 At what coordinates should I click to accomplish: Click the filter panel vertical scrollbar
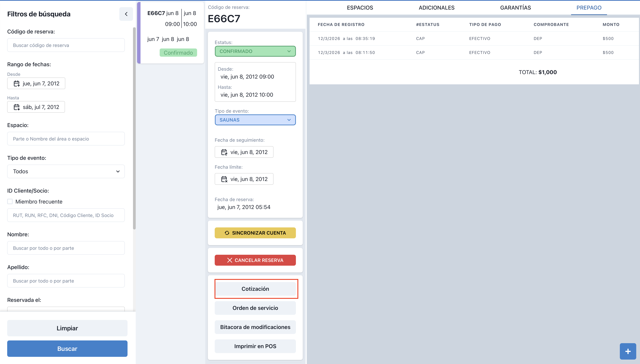pyautogui.click(x=134, y=128)
